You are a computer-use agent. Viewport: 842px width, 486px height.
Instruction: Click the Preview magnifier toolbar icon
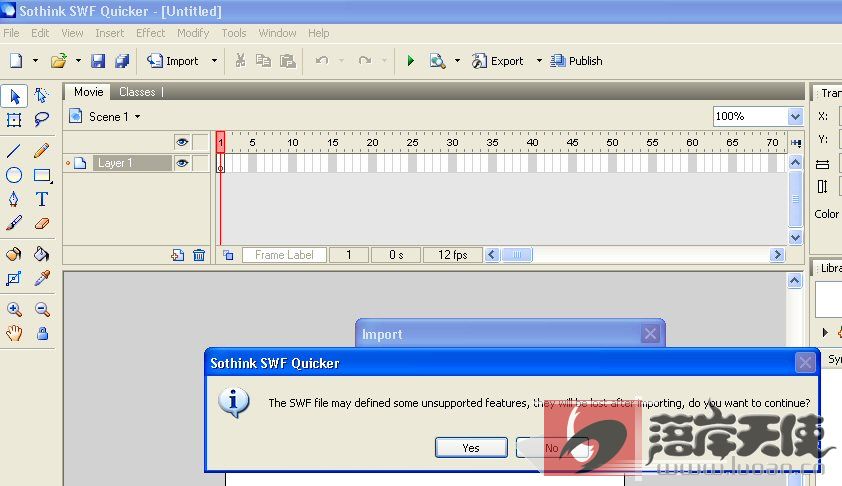(x=437, y=61)
